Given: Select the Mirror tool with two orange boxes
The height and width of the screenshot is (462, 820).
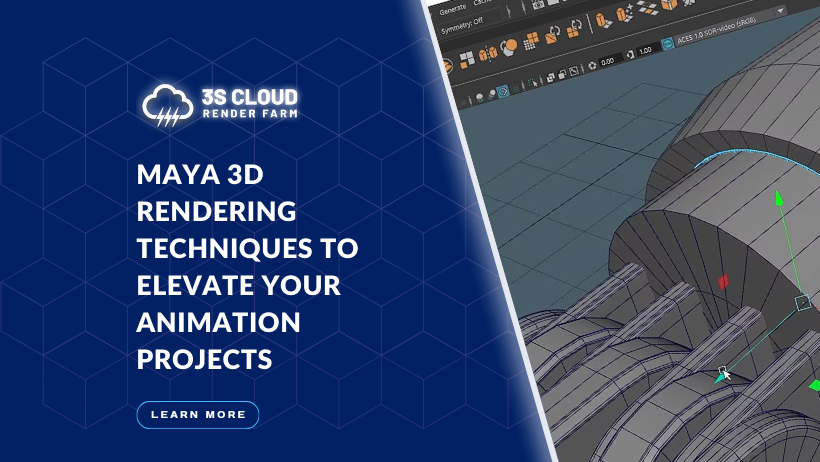Looking at the screenshot, I should [x=487, y=53].
